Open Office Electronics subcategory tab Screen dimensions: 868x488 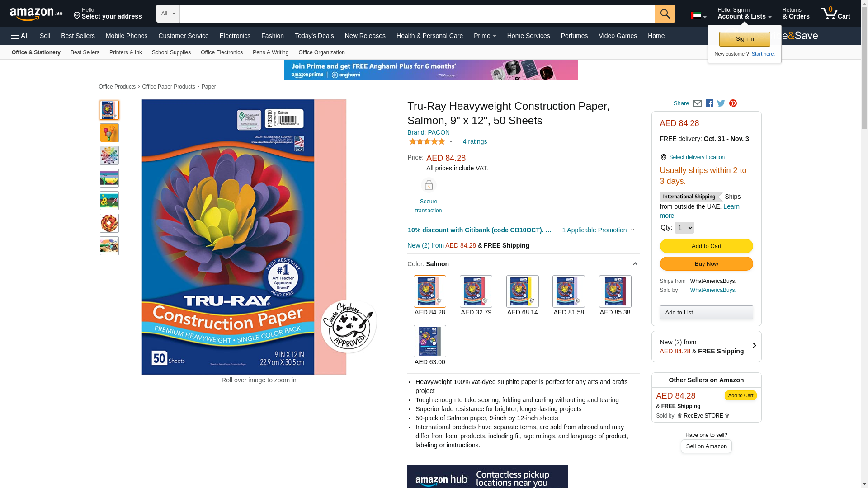(x=222, y=52)
